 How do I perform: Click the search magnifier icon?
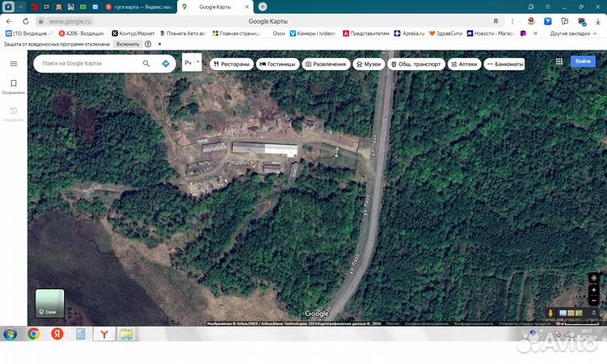tap(146, 63)
